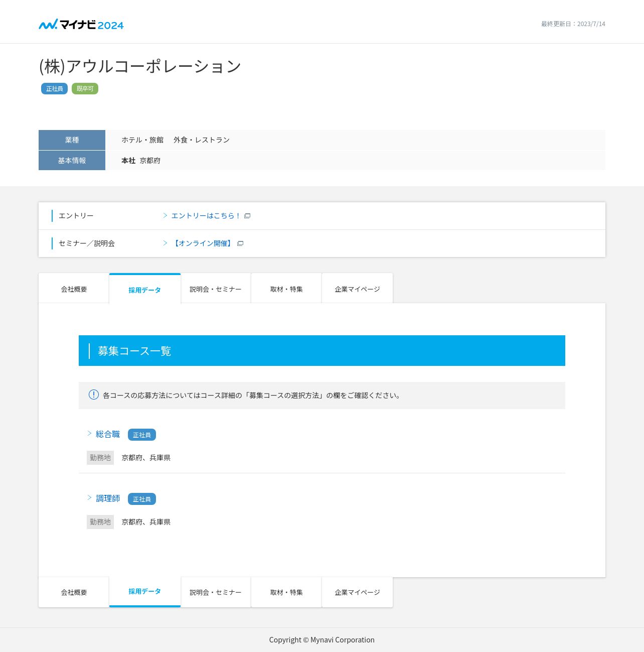644x652 pixels.
Task: Click the arrow icon before エントリーはこちら！
Action: pyautogui.click(x=165, y=215)
